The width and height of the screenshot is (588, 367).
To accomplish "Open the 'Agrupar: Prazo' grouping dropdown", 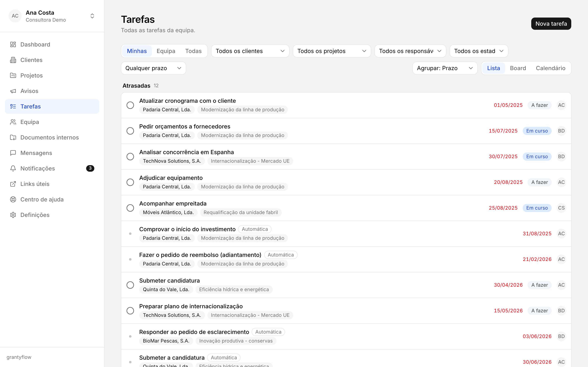I will 445,68.
